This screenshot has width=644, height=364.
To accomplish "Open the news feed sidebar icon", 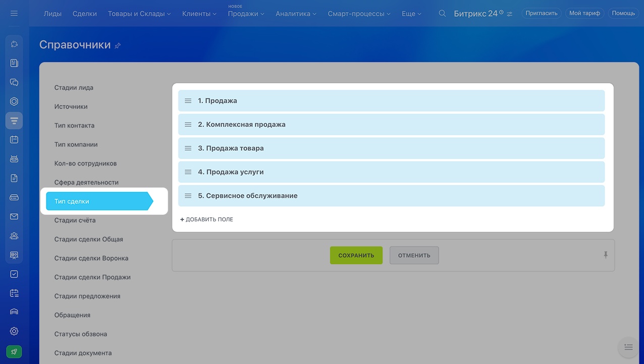I will click(14, 63).
